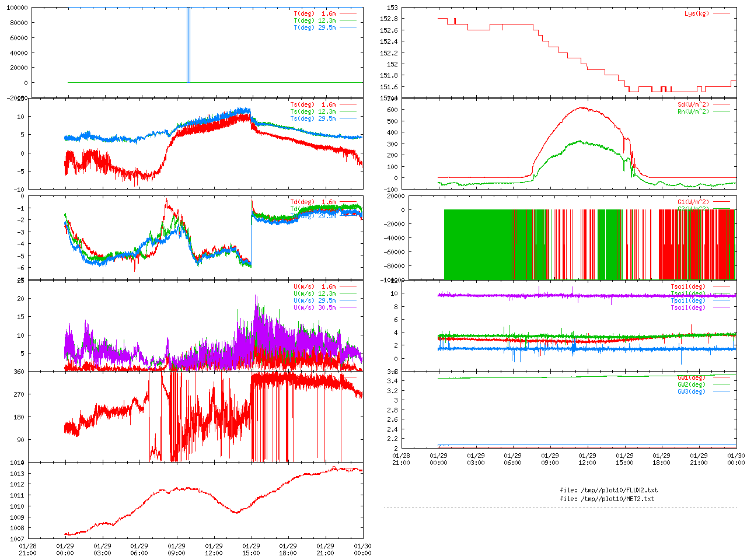Click the 'Lys(kg)' legend label
747x560 pixels.
pyautogui.click(x=697, y=13)
